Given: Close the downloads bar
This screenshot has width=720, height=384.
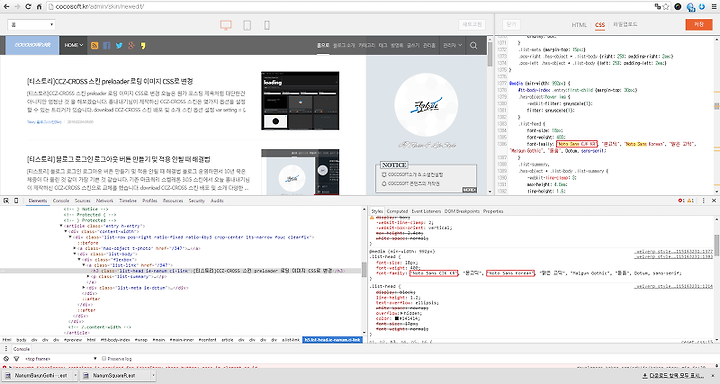Looking at the screenshot, I should [714, 376].
